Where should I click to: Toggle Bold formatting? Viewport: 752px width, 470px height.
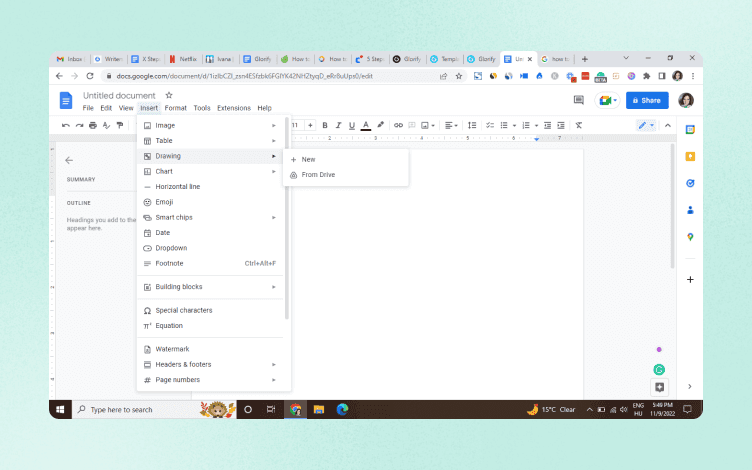coord(325,126)
